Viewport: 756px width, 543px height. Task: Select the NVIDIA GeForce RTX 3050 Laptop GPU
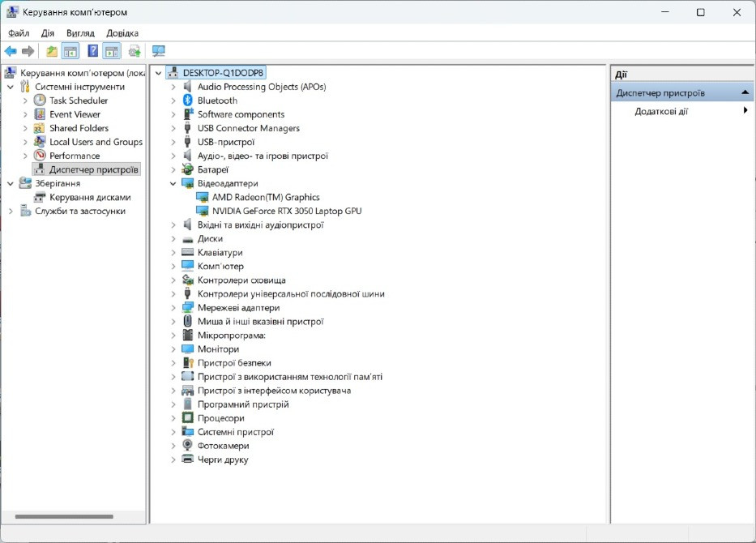[x=286, y=211]
